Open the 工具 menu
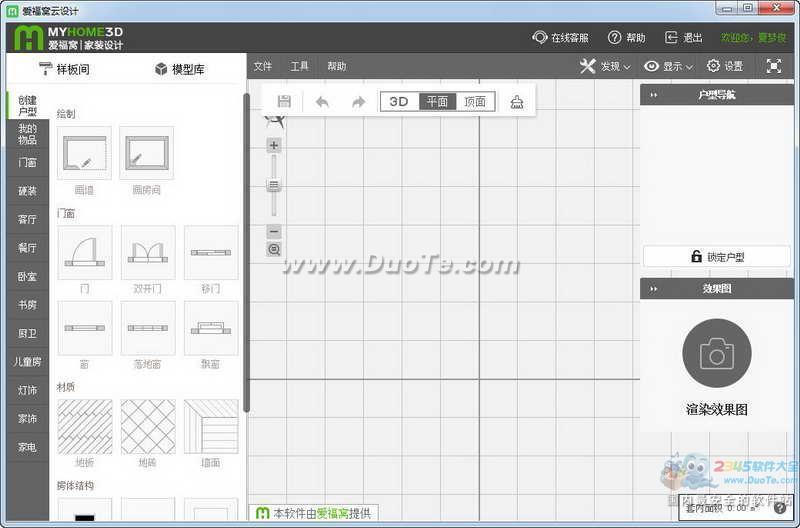Viewport: 800px width, 528px height. (x=299, y=66)
